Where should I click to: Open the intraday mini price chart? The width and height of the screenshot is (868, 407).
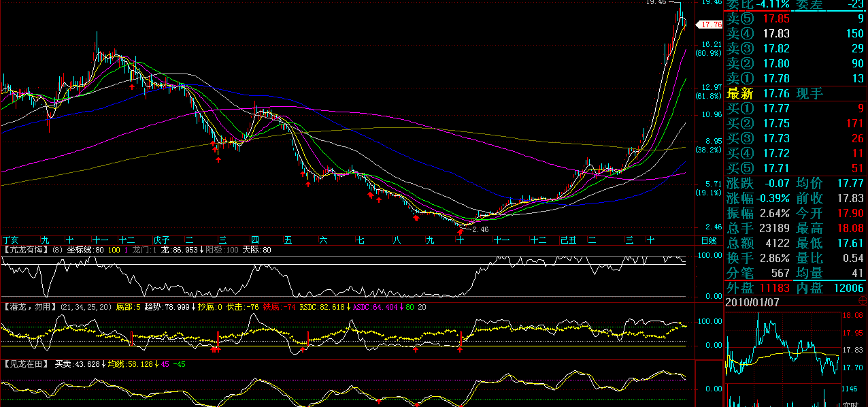click(782, 344)
